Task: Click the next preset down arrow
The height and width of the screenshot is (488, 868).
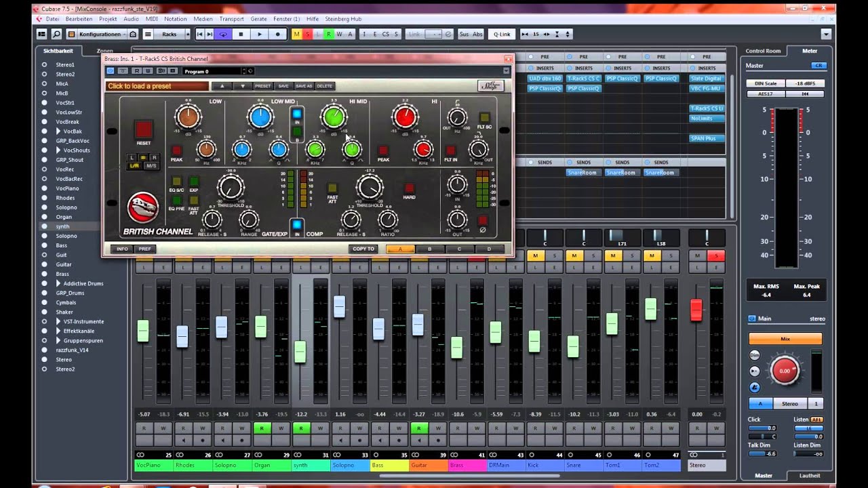Action: pos(242,86)
